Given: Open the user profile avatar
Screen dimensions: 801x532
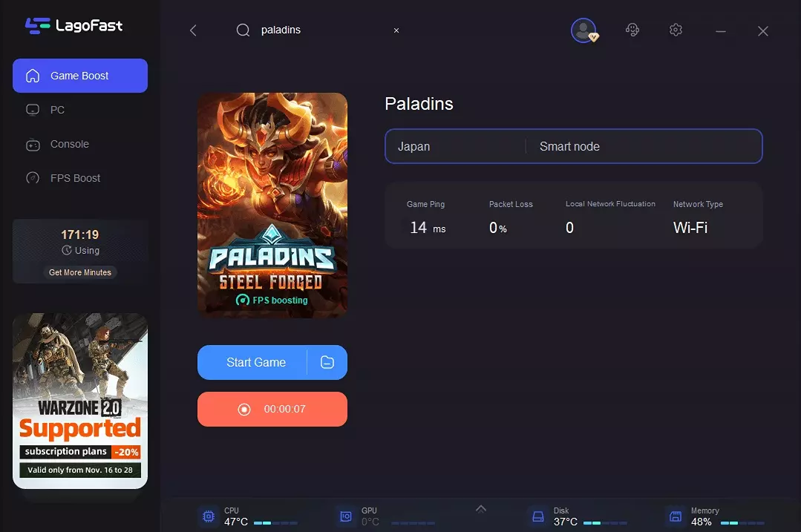Looking at the screenshot, I should click(x=584, y=30).
